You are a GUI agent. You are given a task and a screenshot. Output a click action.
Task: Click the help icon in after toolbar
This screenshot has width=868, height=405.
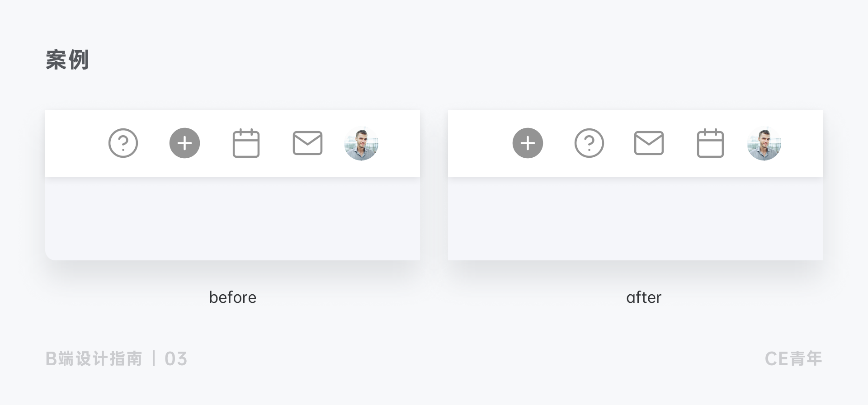click(589, 143)
